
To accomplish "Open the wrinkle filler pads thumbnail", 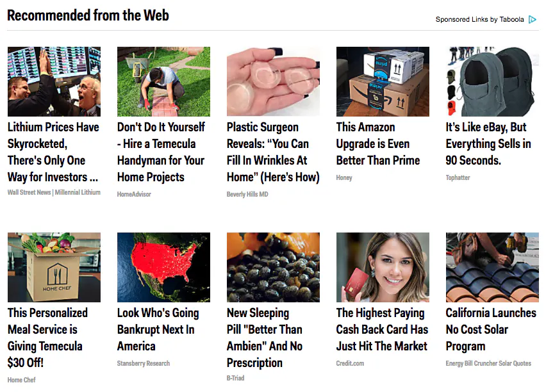I will 273,81.
